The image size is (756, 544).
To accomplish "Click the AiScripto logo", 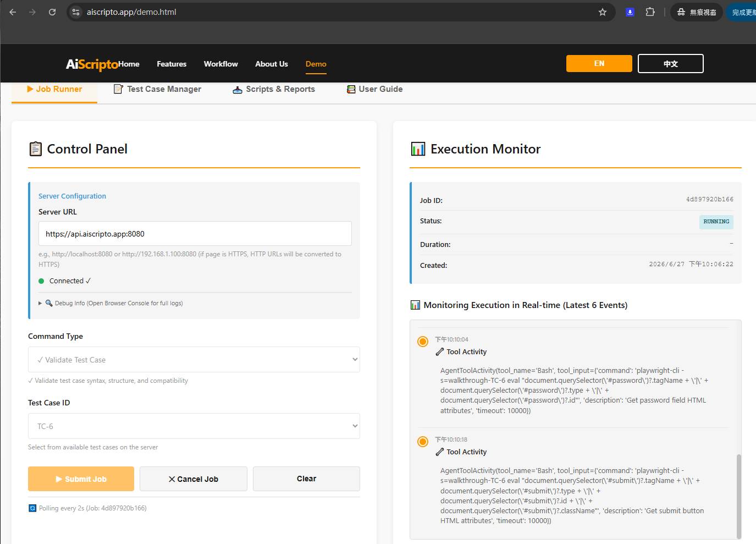I will pyautogui.click(x=92, y=64).
